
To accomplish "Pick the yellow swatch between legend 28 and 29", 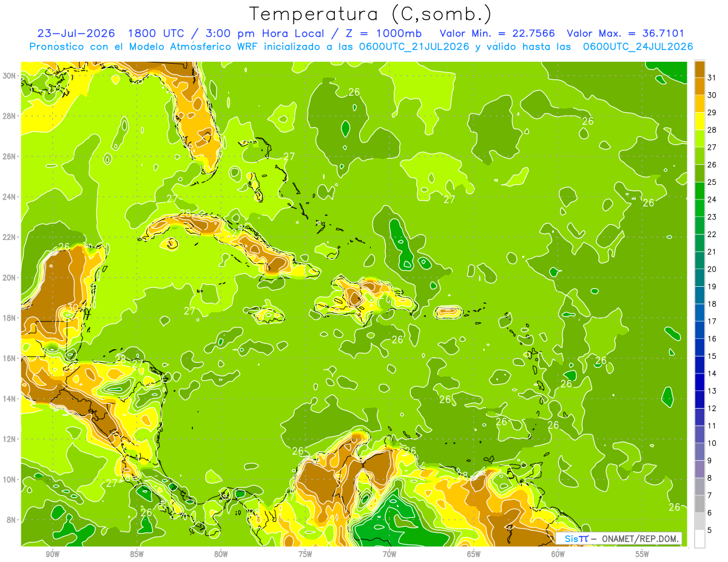I will (x=699, y=121).
